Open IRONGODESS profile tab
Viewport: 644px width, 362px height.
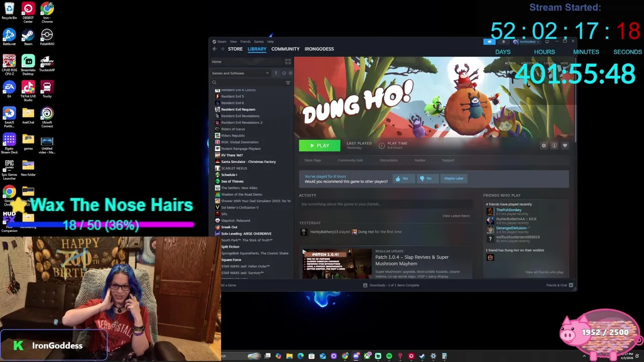click(x=319, y=49)
